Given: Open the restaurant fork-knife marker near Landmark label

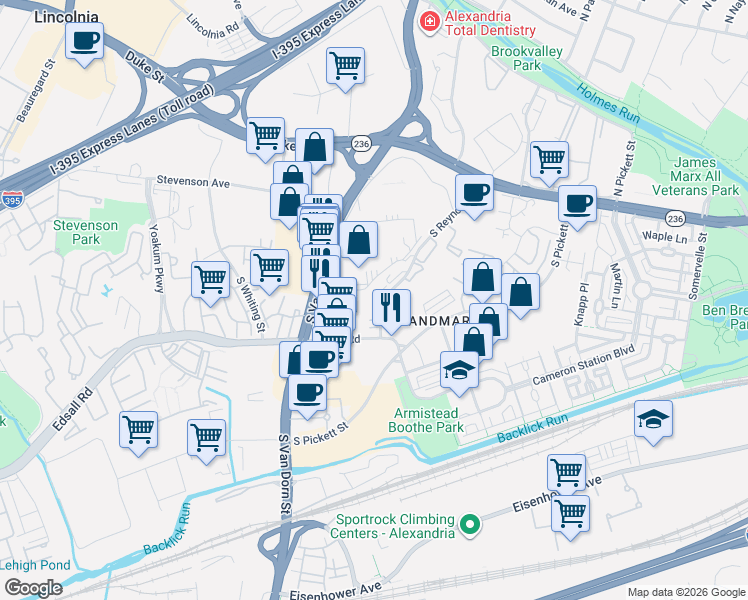Looking at the screenshot, I should click(391, 311).
